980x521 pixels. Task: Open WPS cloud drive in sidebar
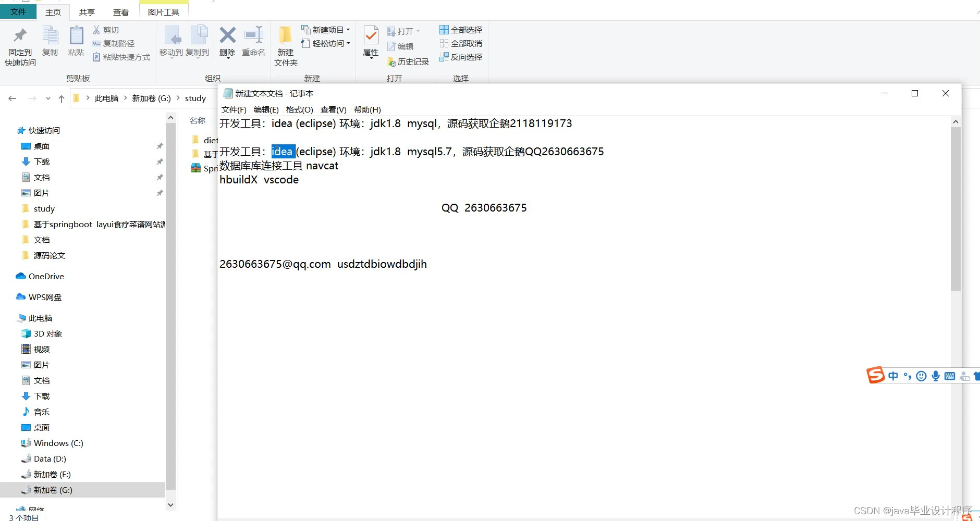click(x=39, y=297)
